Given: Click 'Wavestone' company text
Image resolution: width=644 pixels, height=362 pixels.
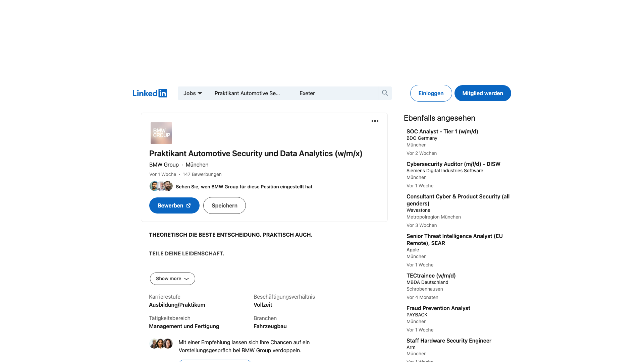Looking at the screenshot, I should 418,210.
